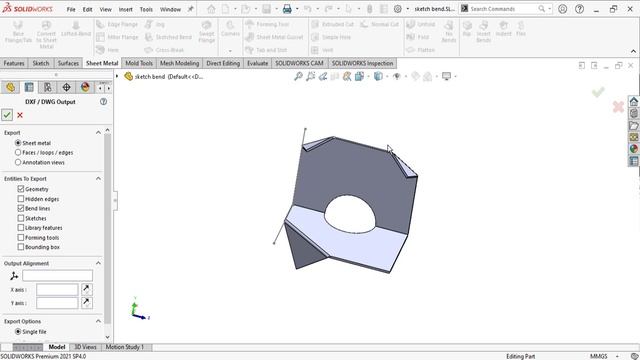Collapse the CommandManager ribbon chevron
The height and width of the screenshot is (360, 640).
pyautogui.click(x=633, y=51)
